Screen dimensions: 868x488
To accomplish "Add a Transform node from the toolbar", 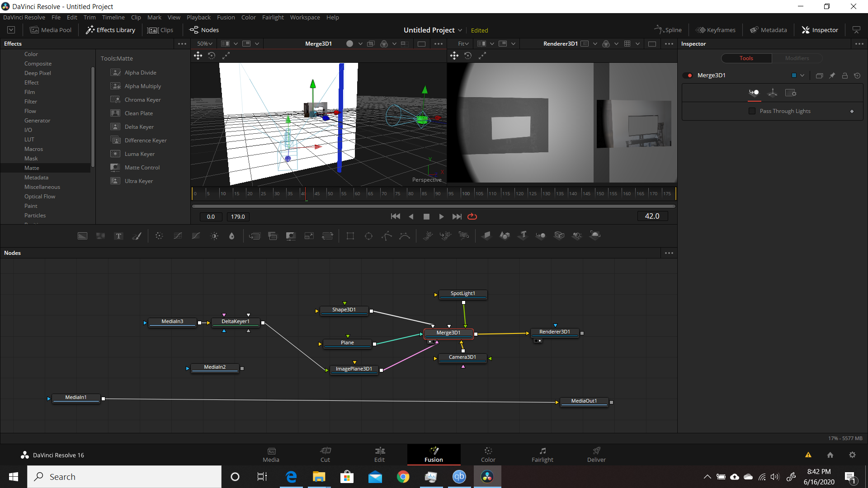I will coord(327,236).
